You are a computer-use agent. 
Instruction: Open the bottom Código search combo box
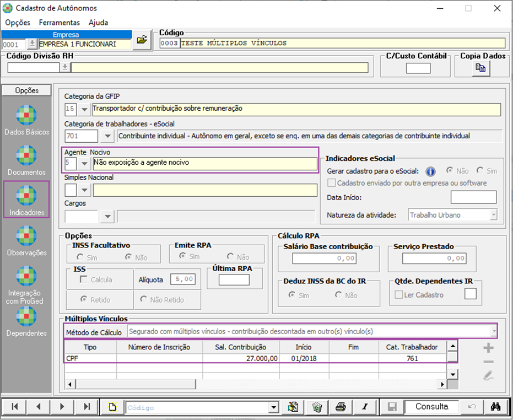[273, 407]
